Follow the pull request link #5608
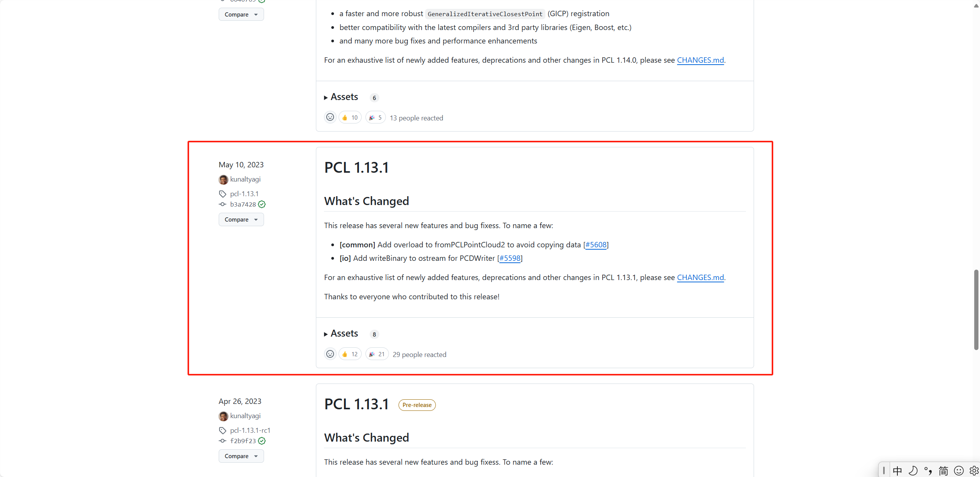Image resolution: width=980 pixels, height=477 pixels. 596,244
